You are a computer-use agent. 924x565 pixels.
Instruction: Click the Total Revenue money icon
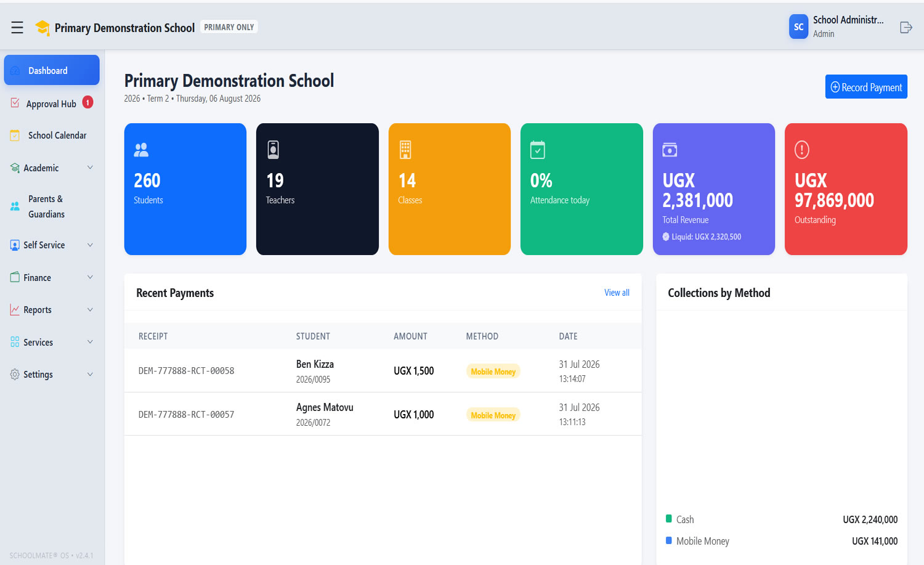point(670,150)
